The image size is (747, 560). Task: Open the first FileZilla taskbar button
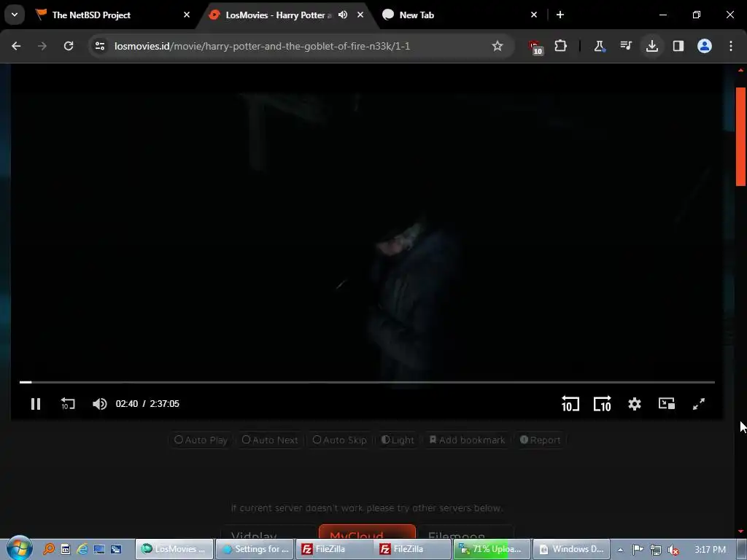(x=334, y=549)
